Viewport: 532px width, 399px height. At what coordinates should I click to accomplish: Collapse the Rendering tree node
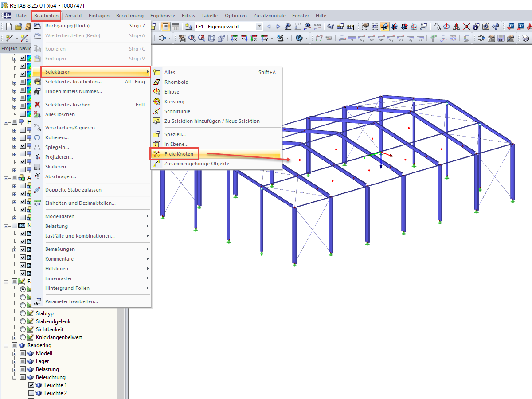(x=6, y=345)
